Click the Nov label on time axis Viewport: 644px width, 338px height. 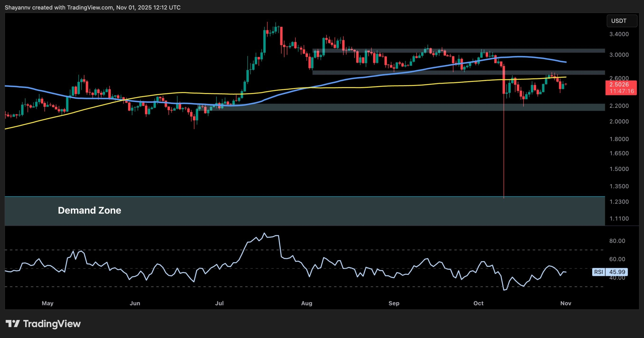click(x=566, y=303)
